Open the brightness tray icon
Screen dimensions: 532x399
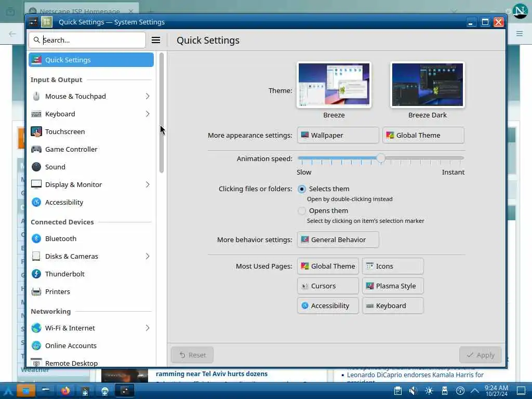pos(429,391)
